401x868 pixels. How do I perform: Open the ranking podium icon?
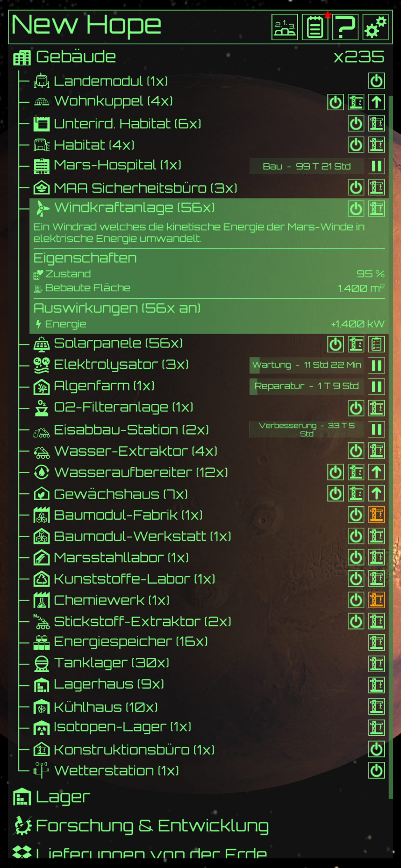(284, 27)
